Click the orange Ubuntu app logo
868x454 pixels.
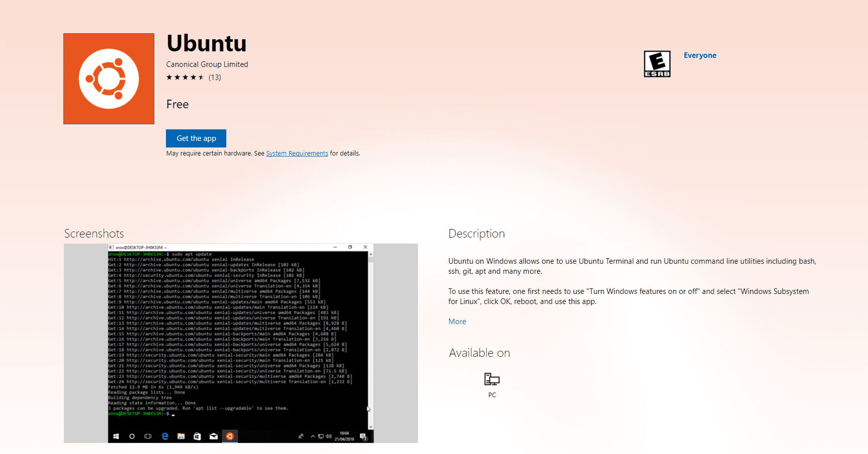tap(109, 79)
